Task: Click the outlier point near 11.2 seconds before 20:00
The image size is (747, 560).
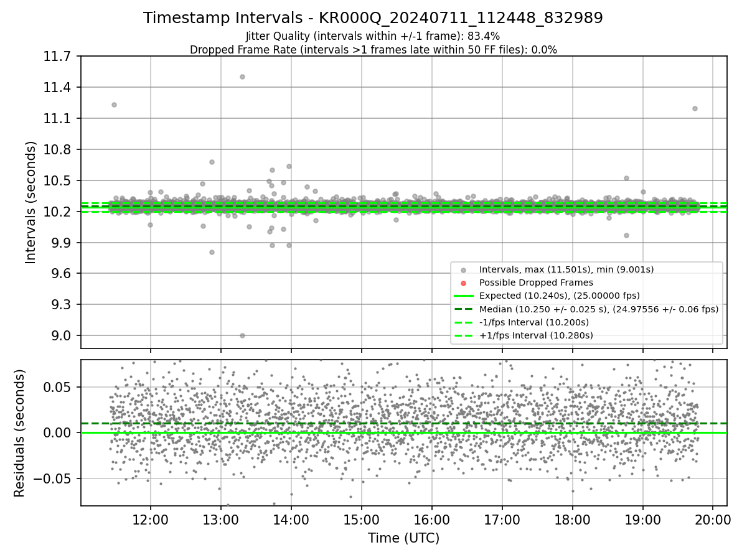Action: (x=695, y=108)
